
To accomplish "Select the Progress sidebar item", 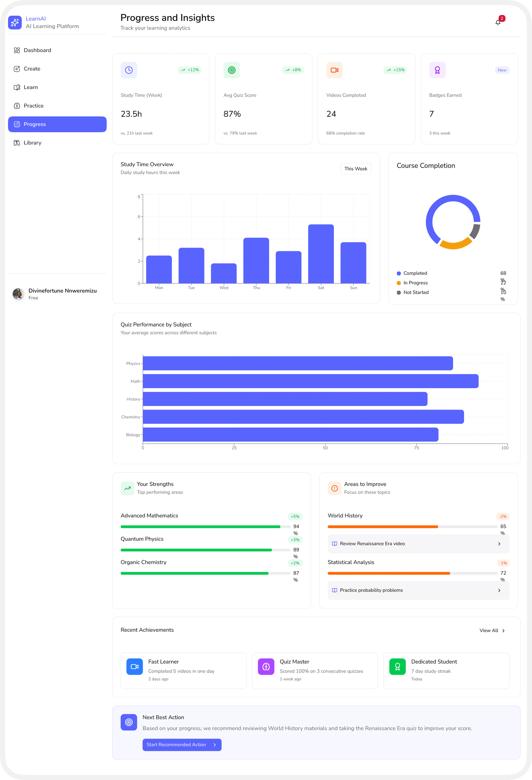I will (x=57, y=124).
